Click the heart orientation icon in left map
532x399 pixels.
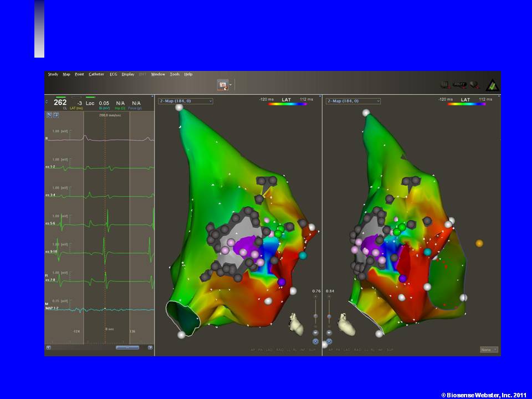297,325
